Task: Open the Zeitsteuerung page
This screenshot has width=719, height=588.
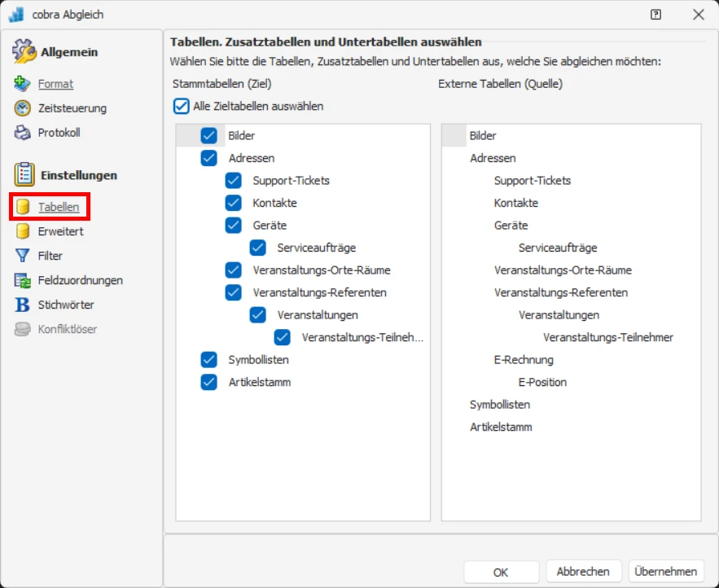Action: 72,108
